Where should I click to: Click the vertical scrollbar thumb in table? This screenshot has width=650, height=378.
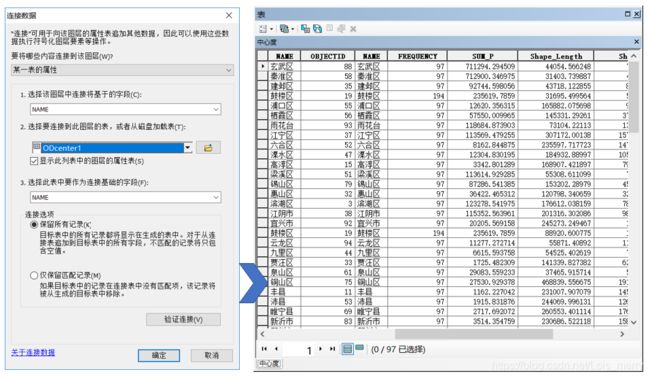point(634,97)
